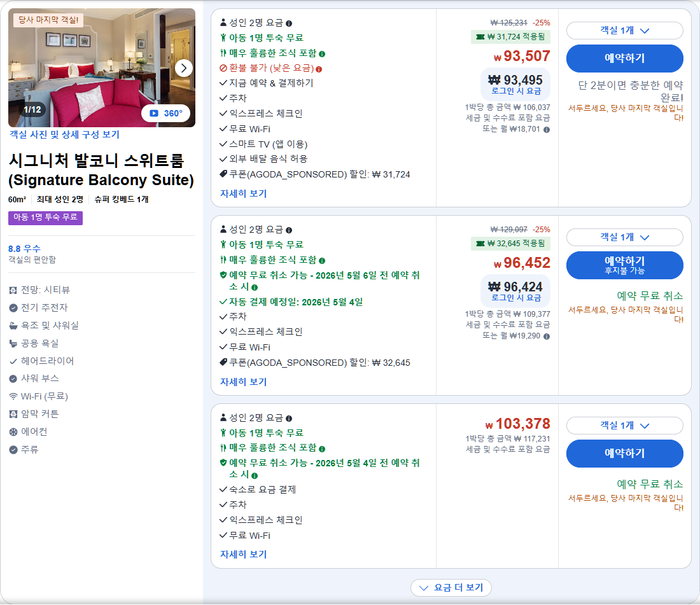Click info icon beside 성인 2명 요금 in ₩93,507 offer

[x=289, y=23]
